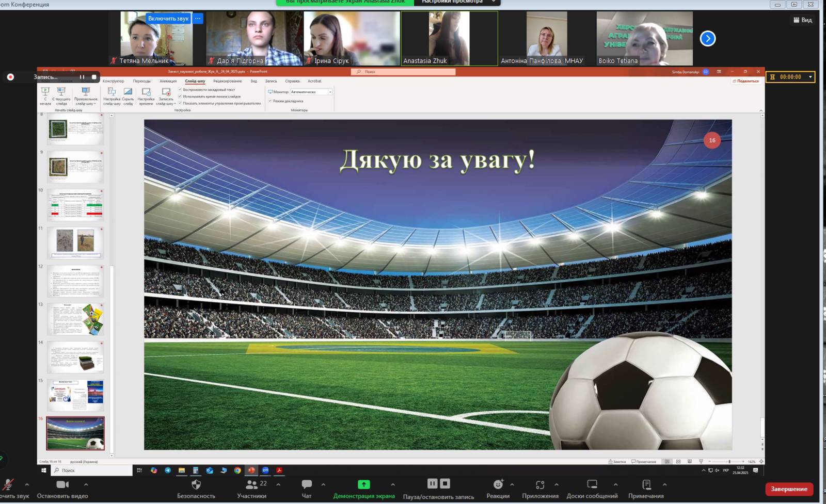Toggle use slide timings checkbox
This screenshot has width=826, height=504.
[x=180, y=96]
